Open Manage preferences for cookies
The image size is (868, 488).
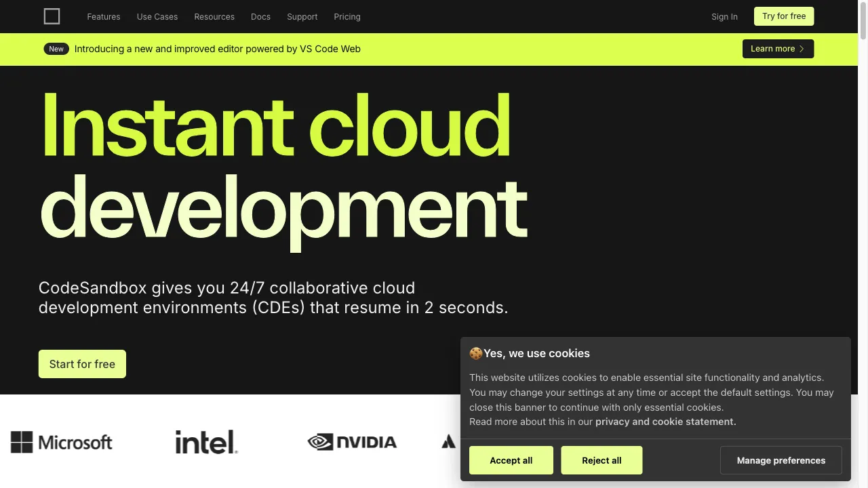(781, 460)
